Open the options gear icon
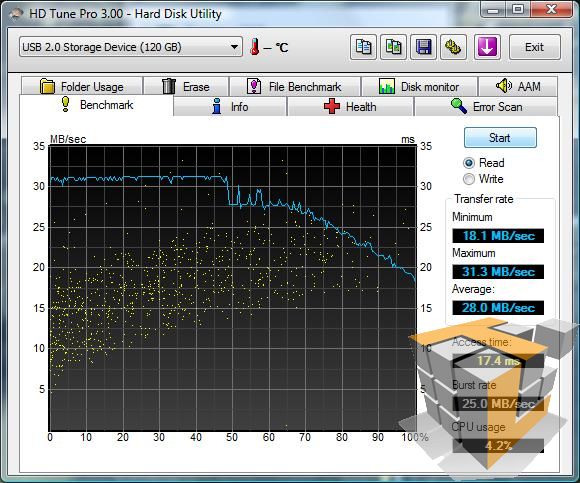Screen dimensions: 580x483 [x=453, y=47]
